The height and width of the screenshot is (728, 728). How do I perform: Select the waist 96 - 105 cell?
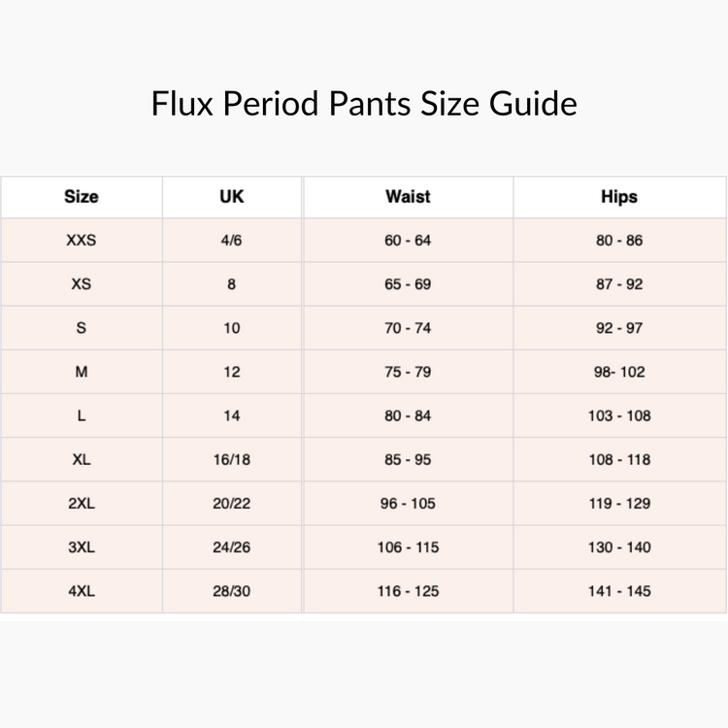click(x=408, y=504)
